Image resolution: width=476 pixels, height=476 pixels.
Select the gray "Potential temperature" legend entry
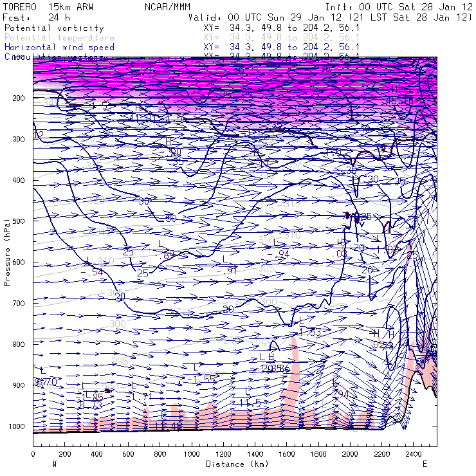tap(59, 38)
